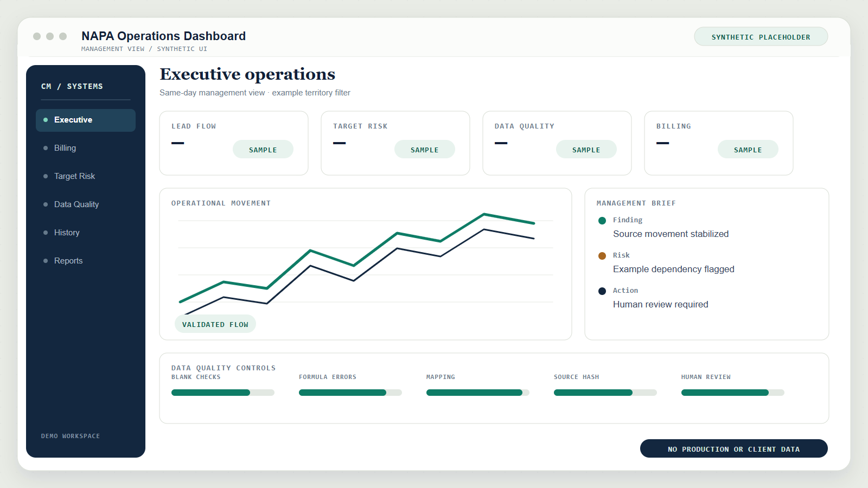
Task: Click the Source Hash progress bar
Action: tap(605, 393)
